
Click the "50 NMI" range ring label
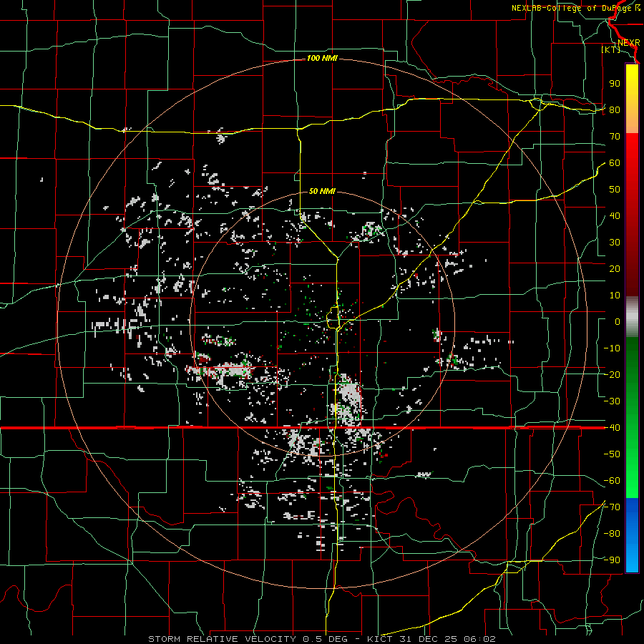pos(322,191)
